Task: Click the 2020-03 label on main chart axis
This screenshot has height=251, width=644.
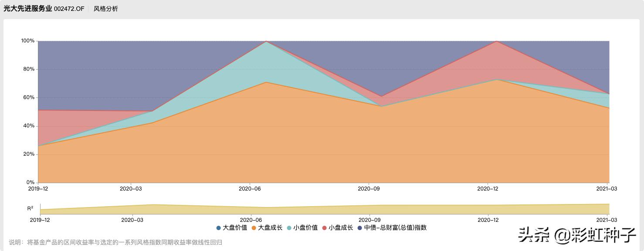Action: (132, 189)
